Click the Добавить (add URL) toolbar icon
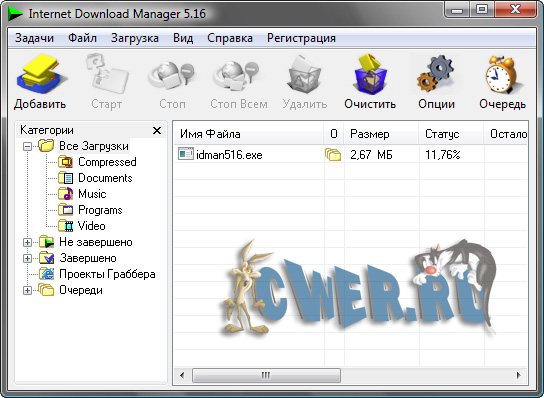 click(40, 74)
